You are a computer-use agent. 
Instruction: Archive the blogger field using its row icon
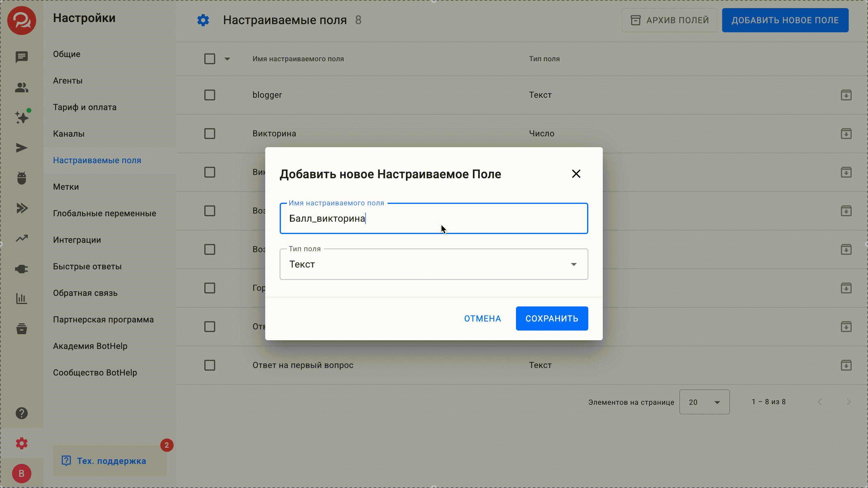(x=846, y=95)
